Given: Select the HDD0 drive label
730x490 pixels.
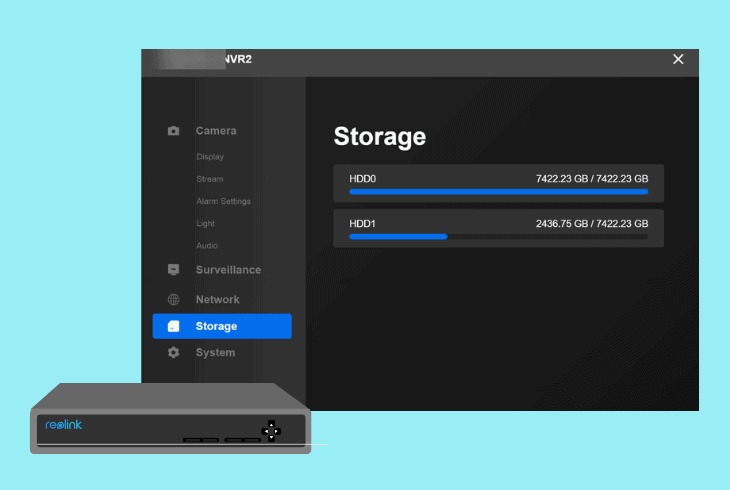Looking at the screenshot, I should 362,179.
